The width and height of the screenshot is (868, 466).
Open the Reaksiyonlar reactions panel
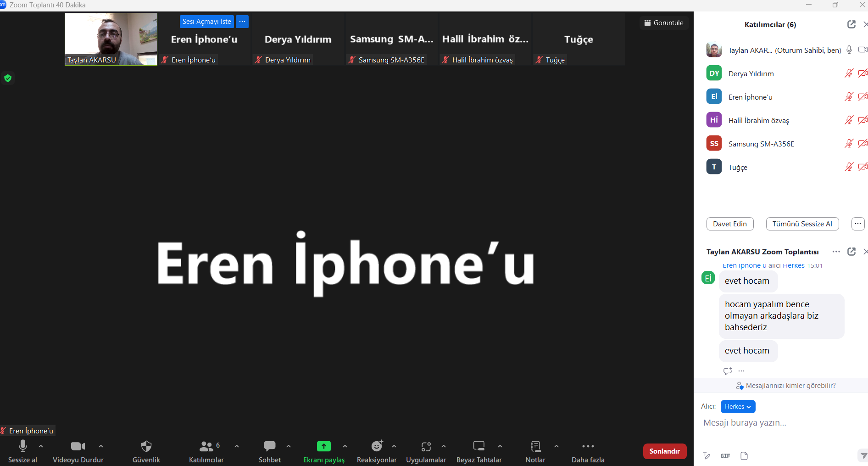pyautogui.click(x=376, y=451)
